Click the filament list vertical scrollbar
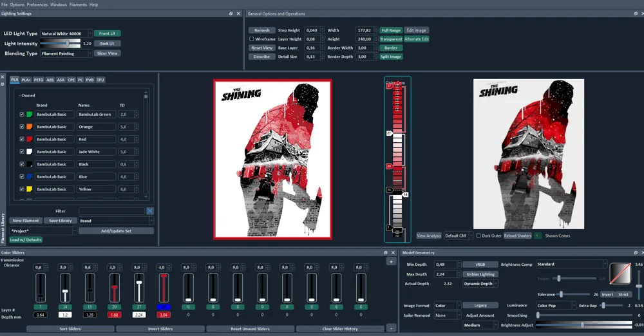Image resolution: width=644 pixels, height=336 pixels. 146,146
